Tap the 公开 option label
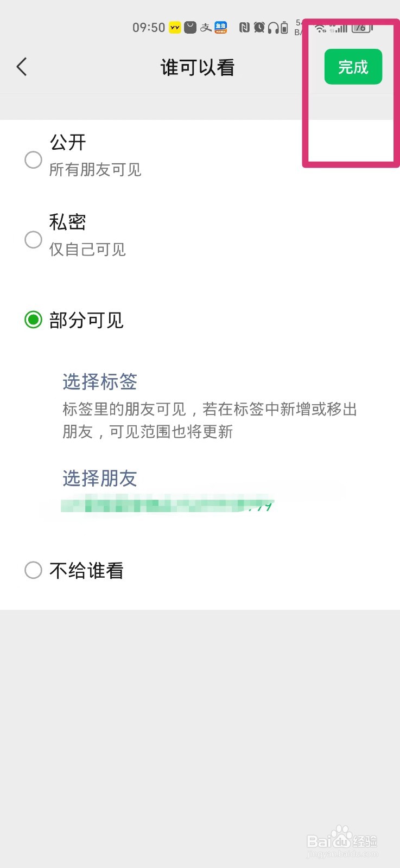 pyautogui.click(x=68, y=142)
